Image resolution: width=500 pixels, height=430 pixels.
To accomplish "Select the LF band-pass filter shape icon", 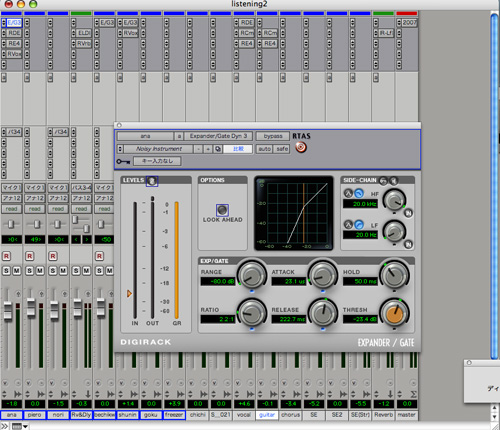I will [348, 224].
